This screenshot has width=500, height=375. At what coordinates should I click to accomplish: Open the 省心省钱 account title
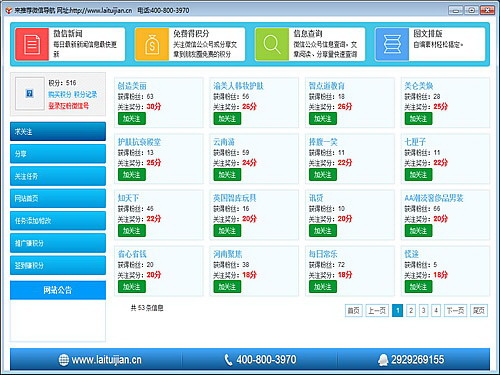[x=132, y=254]
